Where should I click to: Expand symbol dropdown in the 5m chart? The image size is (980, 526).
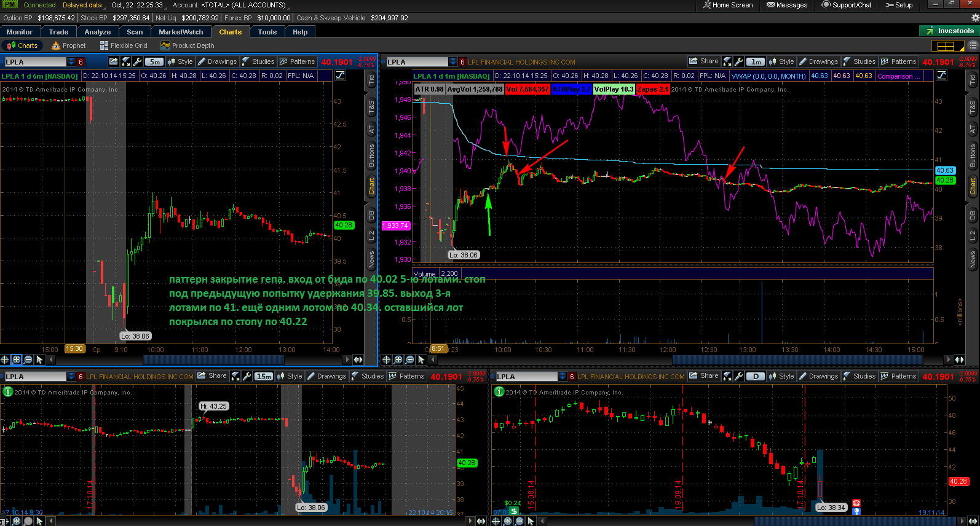pyautogui.click(x=71, y=62)
